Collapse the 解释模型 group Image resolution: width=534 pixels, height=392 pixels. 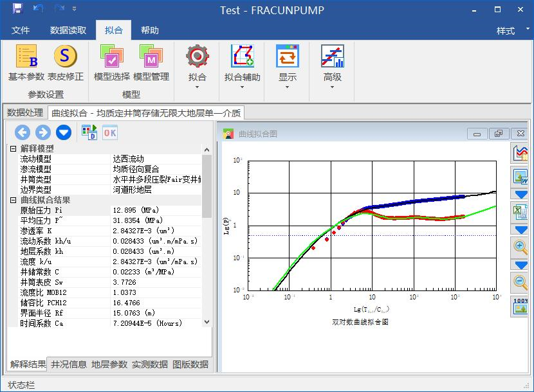[13, 148]
